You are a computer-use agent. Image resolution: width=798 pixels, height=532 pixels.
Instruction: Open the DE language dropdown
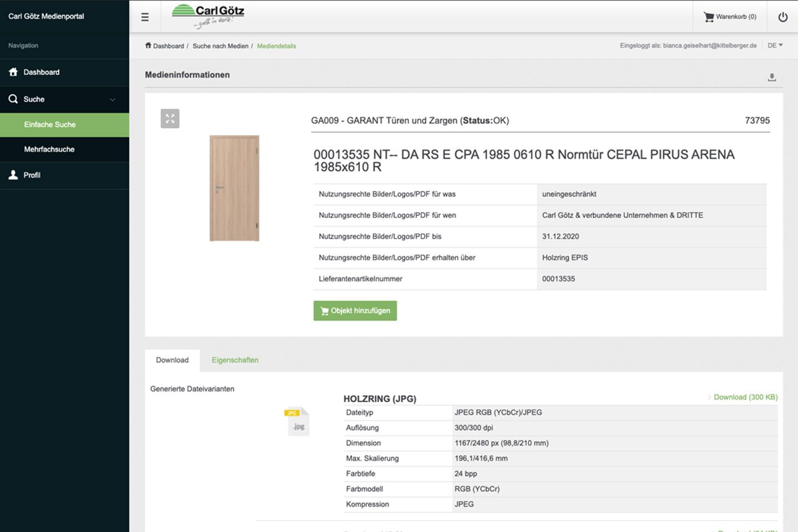(775, 45)
